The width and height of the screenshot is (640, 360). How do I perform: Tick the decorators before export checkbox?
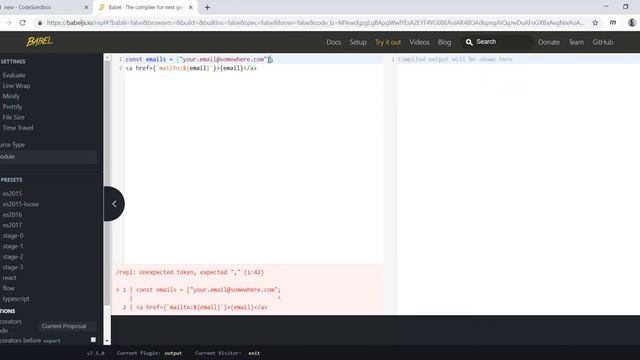click(x=93, y=340)
